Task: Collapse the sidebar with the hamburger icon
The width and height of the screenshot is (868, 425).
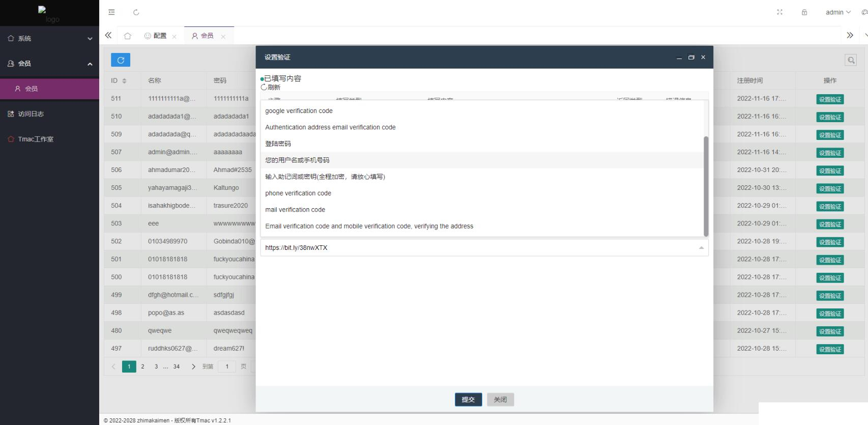Action: (111, 12)
